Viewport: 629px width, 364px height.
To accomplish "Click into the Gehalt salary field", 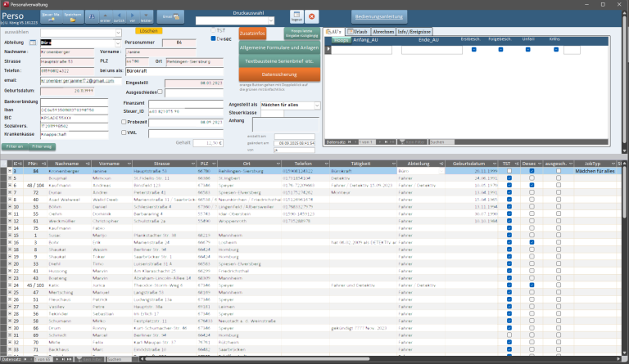I will click(x=212, y=142).
